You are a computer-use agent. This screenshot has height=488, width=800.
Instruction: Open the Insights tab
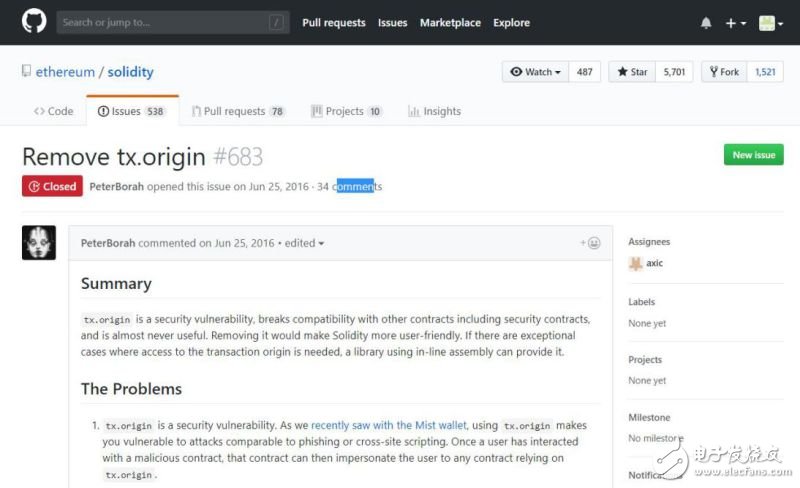click(434, 111)
